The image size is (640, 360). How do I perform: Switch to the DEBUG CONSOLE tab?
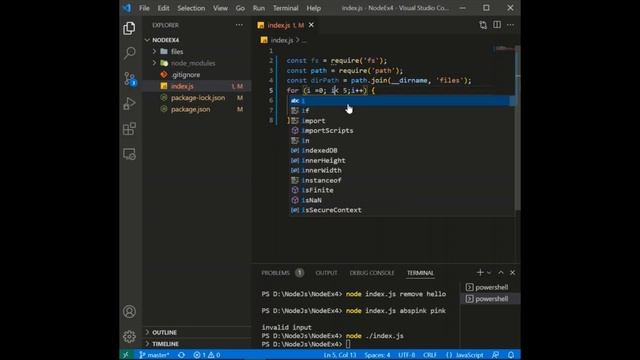pyautogui.click(x=372, y=273)
